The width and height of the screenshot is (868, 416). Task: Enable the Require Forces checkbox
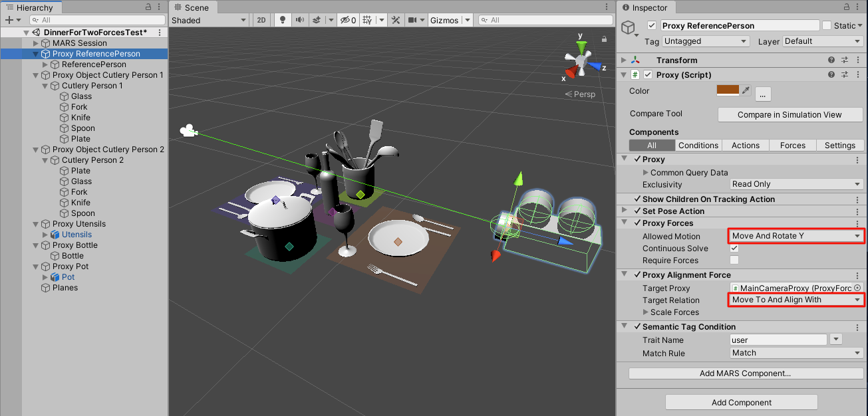734,260
